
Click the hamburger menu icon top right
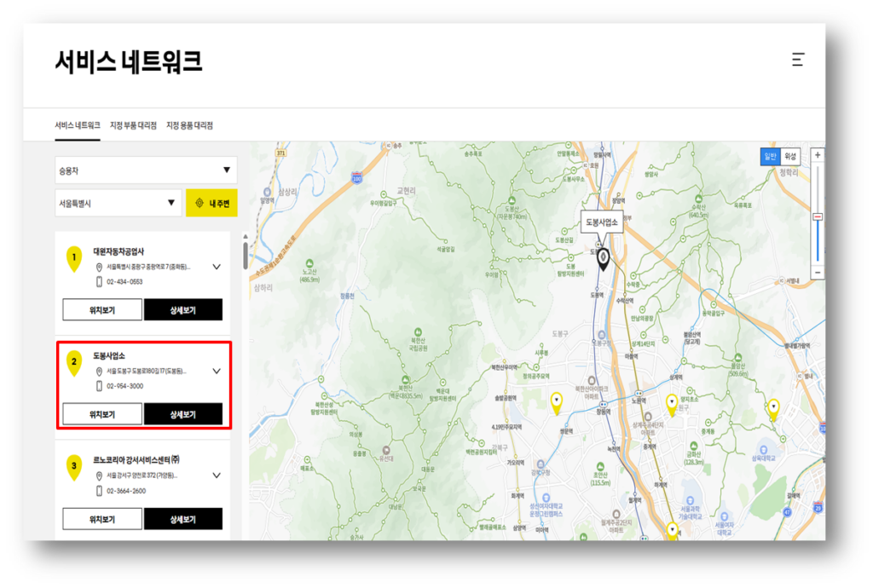[x=798, y=60]
